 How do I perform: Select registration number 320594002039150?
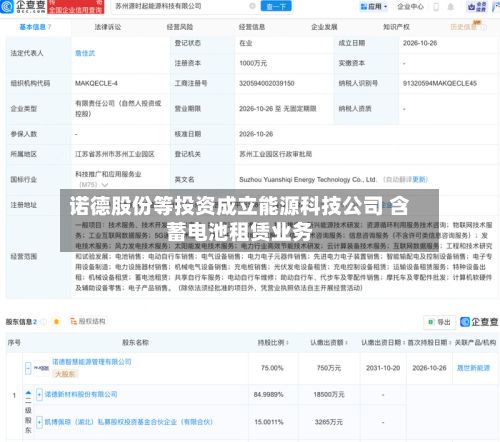click(x=267, y=83)
